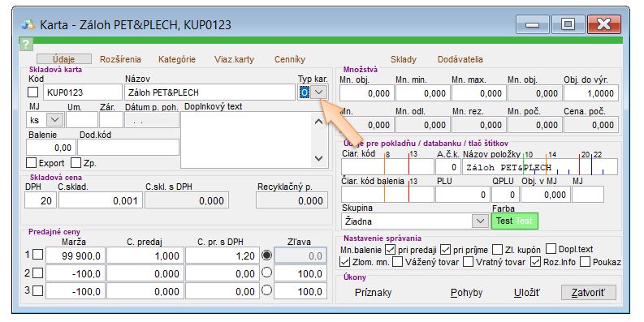Click the Zatvoriť button
The height and width of the screenshot is (322, 644).
(589, 293)
